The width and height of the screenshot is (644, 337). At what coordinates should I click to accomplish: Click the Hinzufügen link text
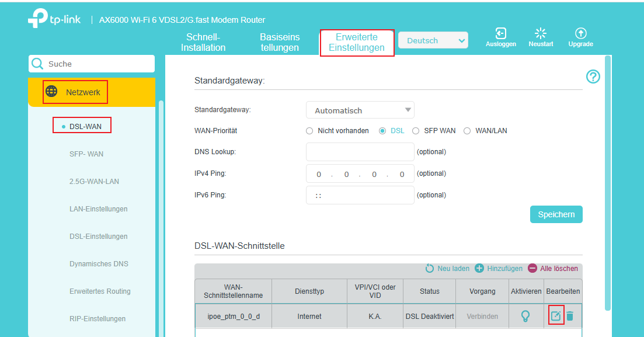505,268
